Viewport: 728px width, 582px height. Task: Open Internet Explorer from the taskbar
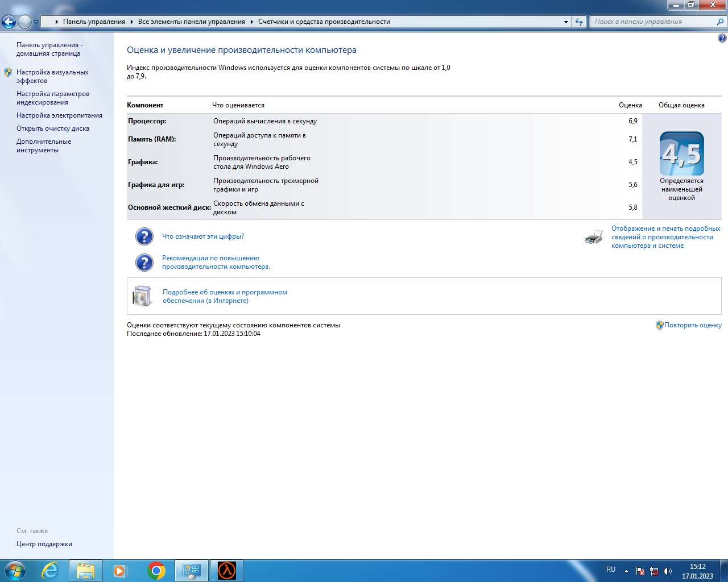[51, 570]
